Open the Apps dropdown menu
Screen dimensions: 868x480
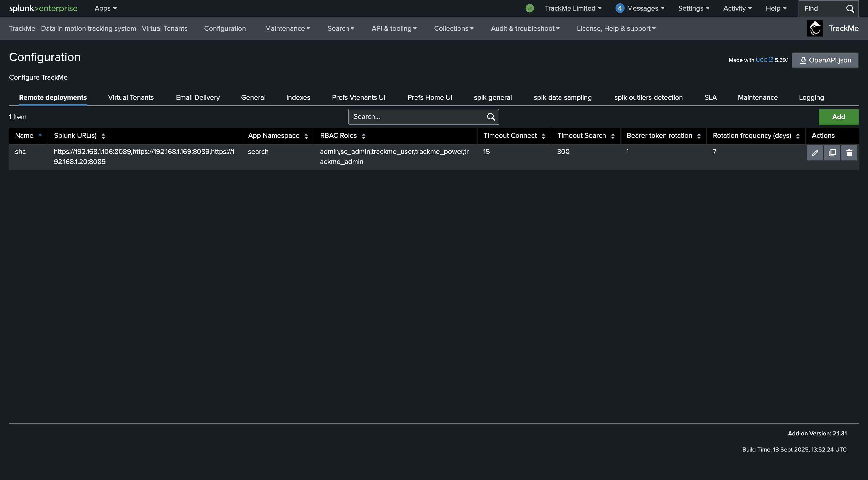coord(105,8)
